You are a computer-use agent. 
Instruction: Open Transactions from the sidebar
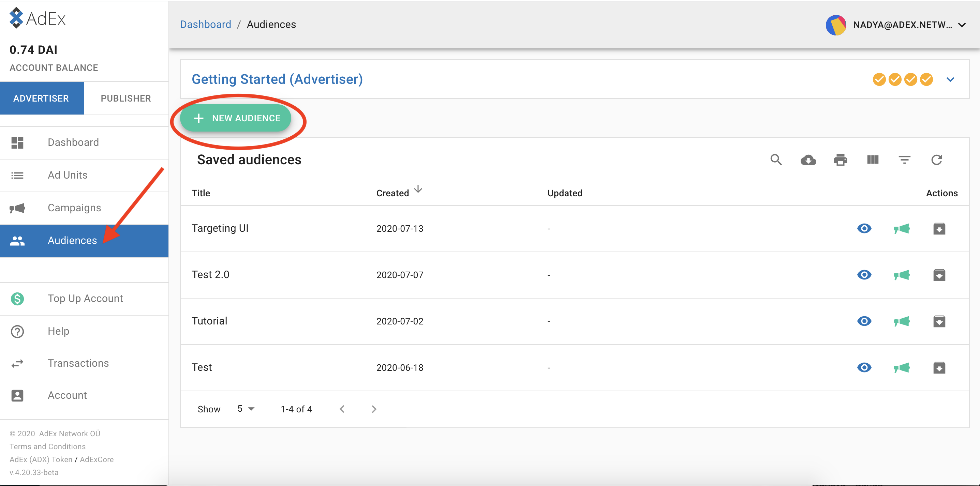coord(84,364)
